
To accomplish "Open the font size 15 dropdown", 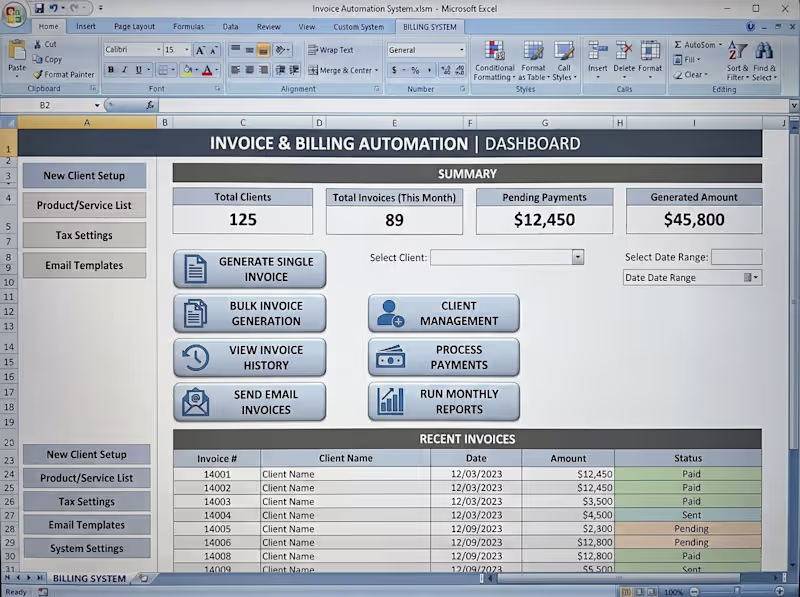I will (187, 50).
